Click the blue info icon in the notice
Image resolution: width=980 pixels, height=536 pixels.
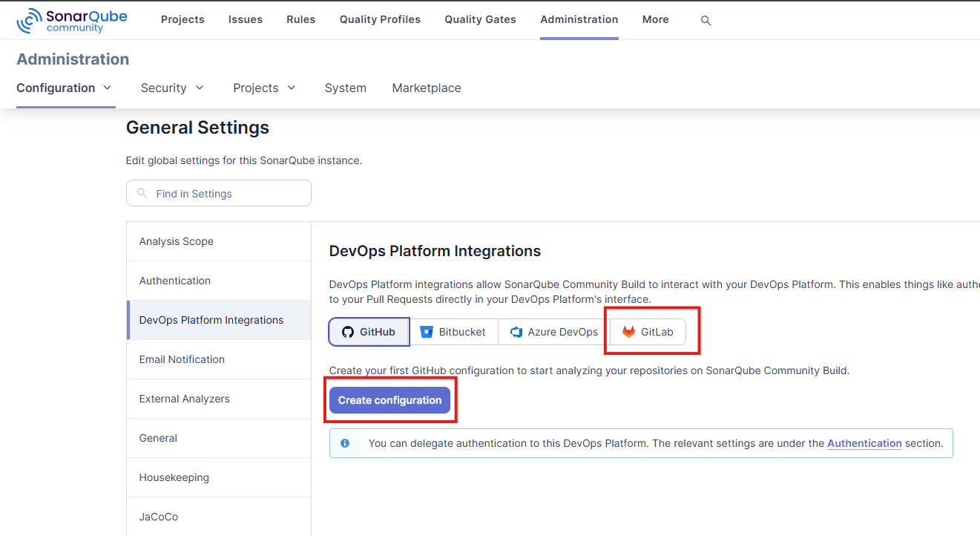(x=345, y=443)
